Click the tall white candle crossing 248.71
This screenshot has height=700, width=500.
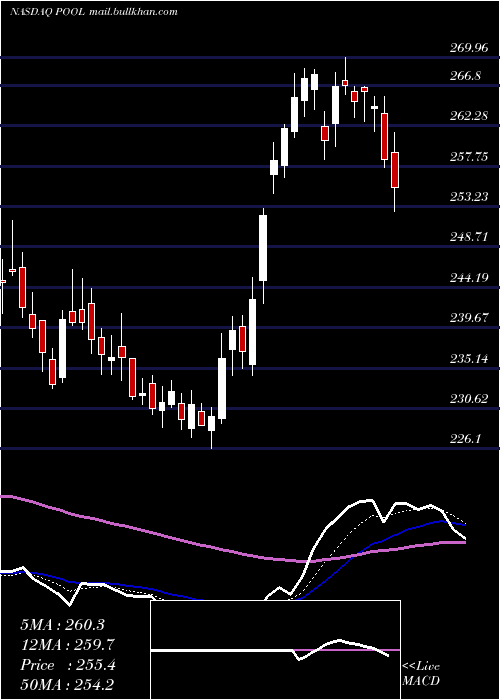(263, 248)
